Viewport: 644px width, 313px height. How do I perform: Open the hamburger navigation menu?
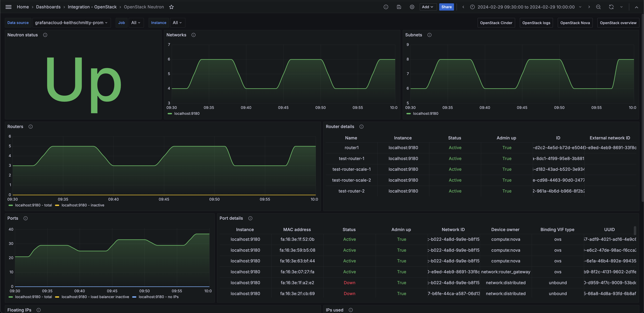tap(9, 7)
